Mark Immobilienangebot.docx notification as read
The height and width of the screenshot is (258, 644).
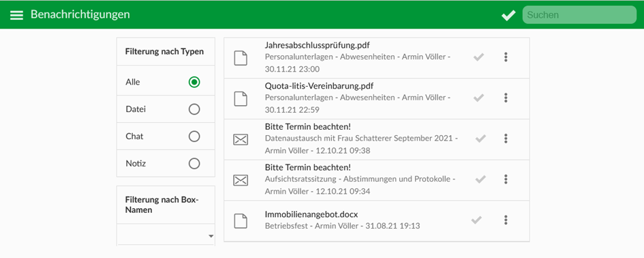(x=476, y=220)
